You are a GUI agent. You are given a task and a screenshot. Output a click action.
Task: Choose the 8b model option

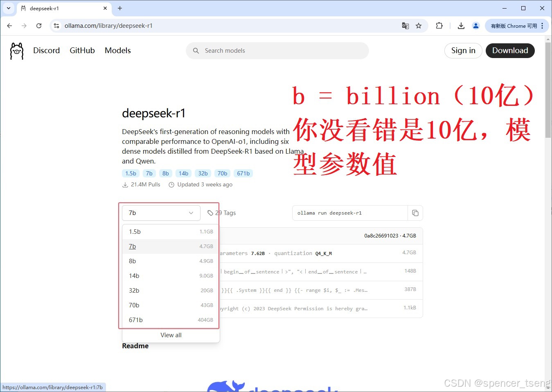pyautogui.click(x=171, y=261)
